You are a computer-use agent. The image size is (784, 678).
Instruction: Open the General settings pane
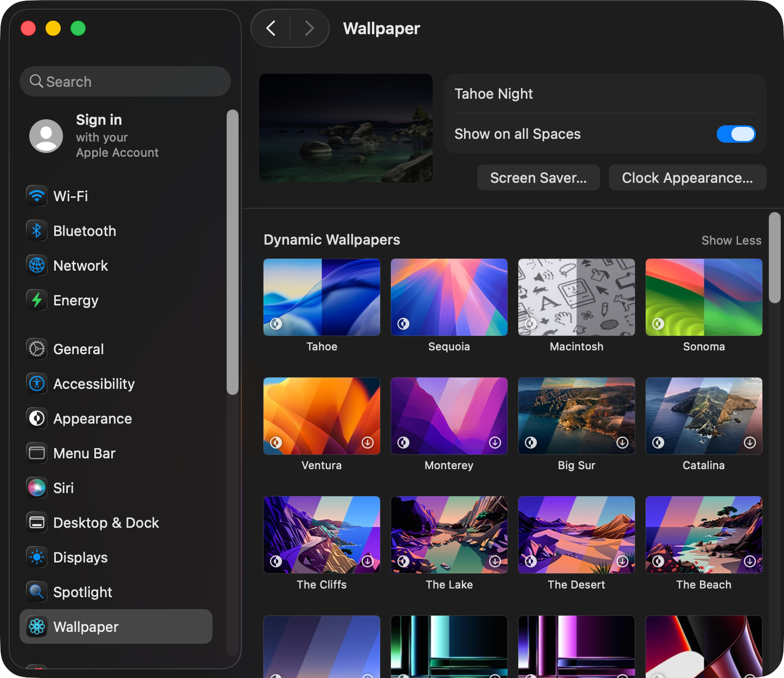pos(116,349)
